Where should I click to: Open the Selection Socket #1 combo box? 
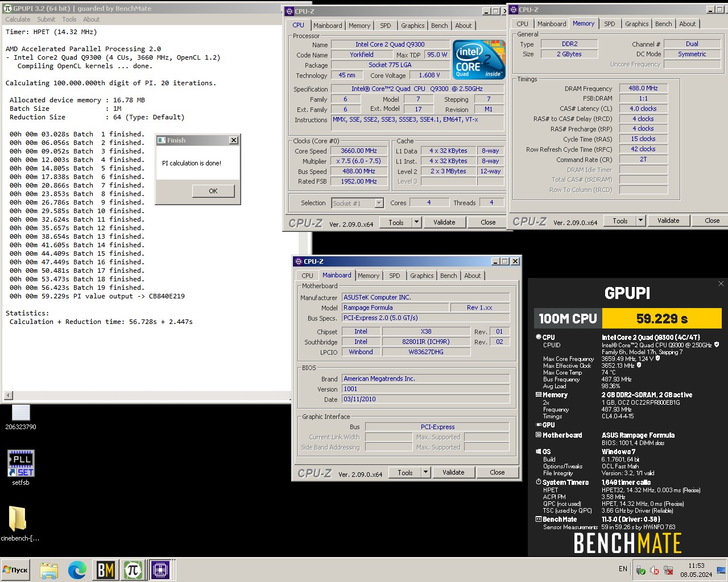coord(379,203)
